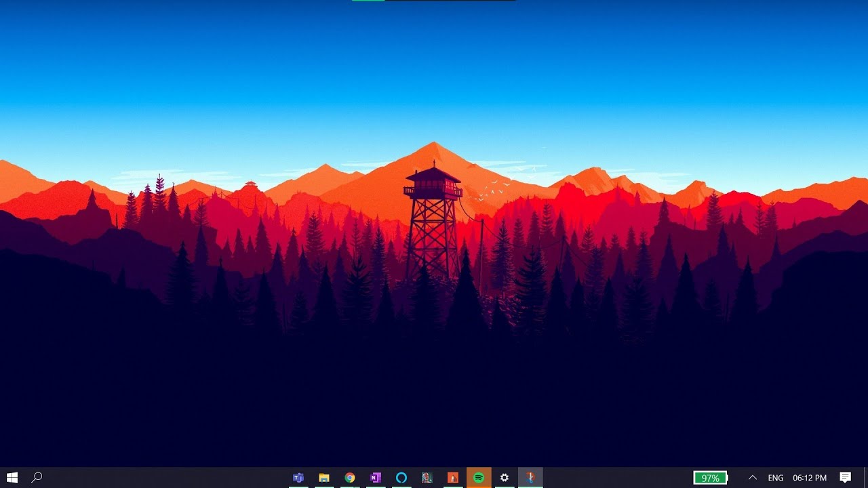Open the orange pencil app icon on taskbar
Viewport: 868px width, 488px height.
(x=453, y=478)
